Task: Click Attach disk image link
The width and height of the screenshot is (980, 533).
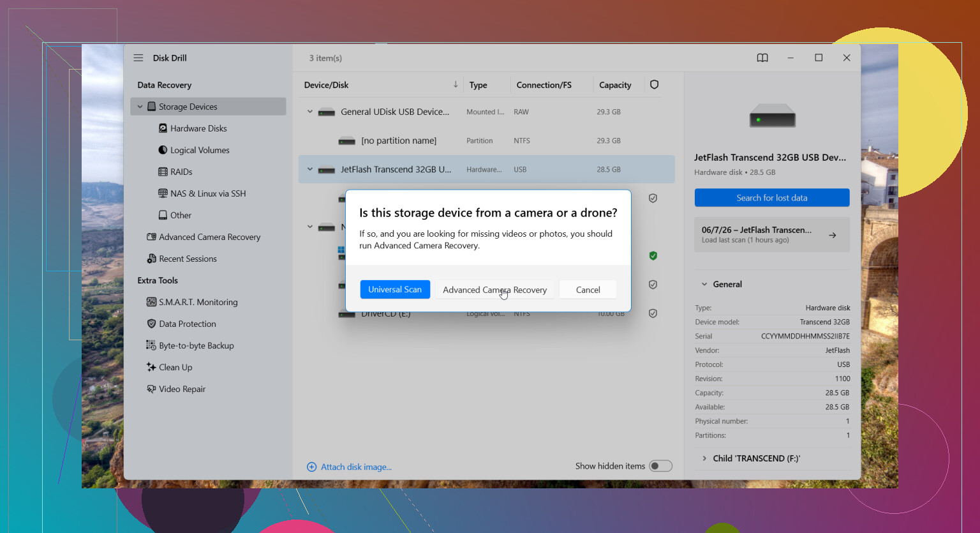Action: tap(350, 467)
